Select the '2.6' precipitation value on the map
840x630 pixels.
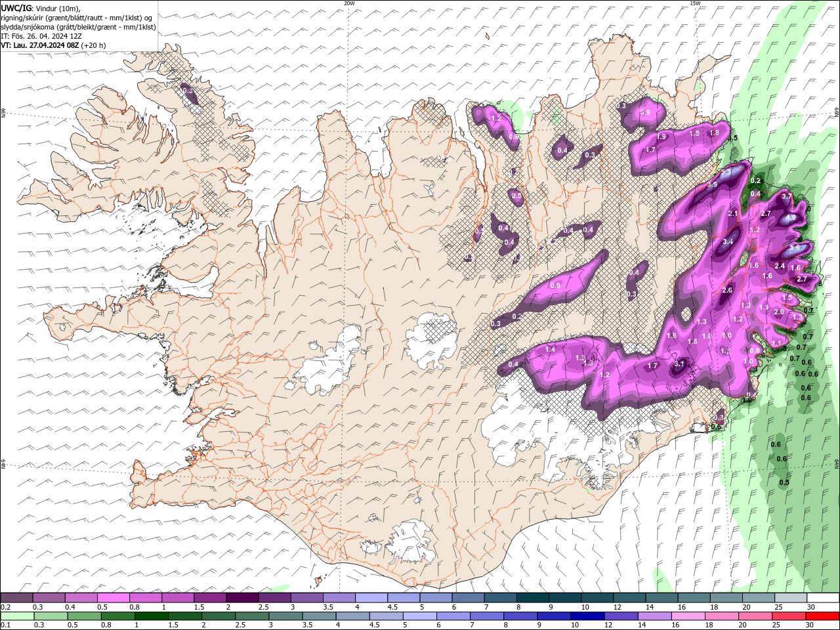click(727, 290)
